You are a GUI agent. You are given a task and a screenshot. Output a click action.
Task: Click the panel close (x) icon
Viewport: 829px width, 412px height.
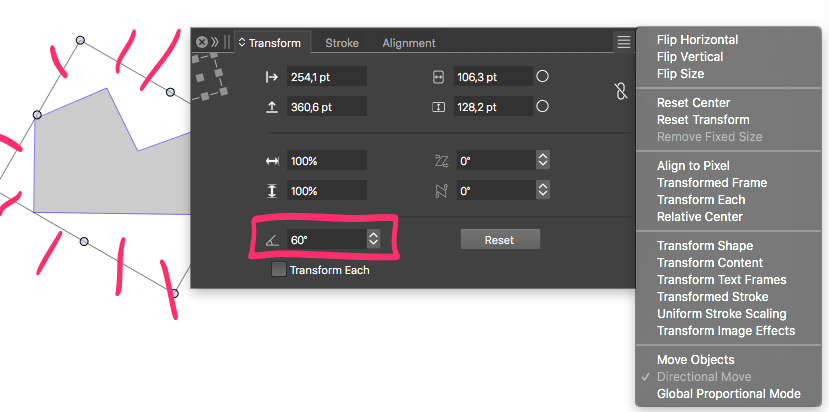pyautogui.click(x=201, y=42)
